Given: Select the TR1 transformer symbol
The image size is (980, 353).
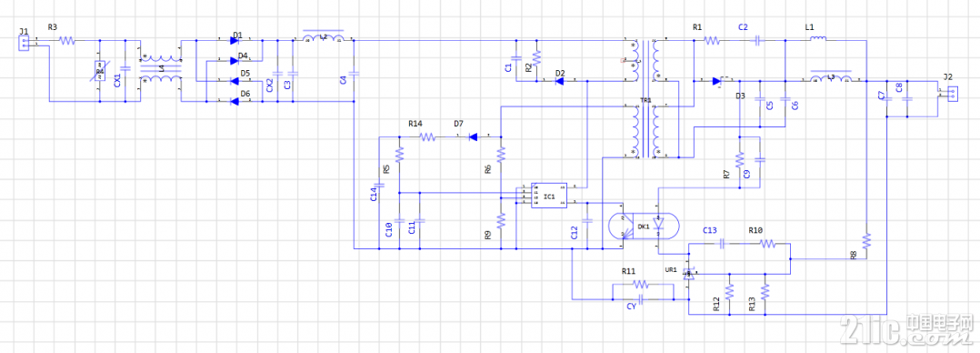Looking at the screenshot, I should click(x=645, y=98).
